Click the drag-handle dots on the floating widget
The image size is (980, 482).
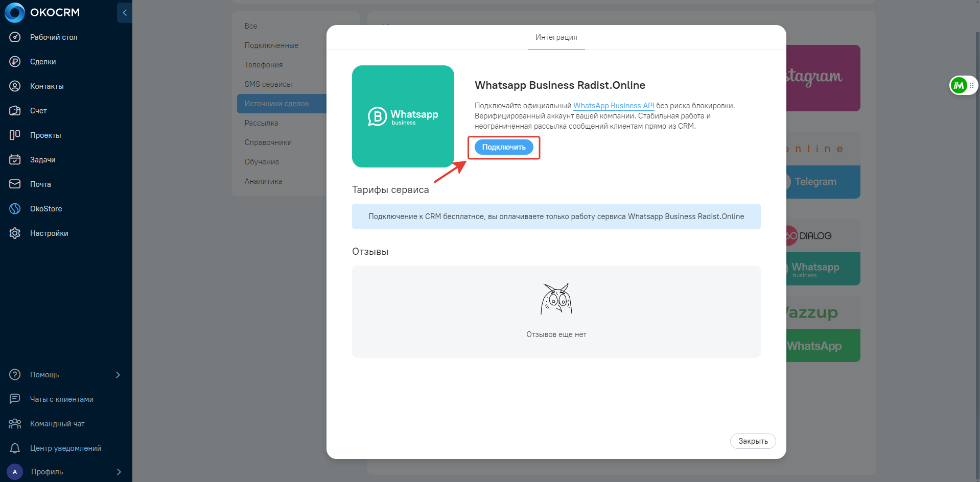pos(972,85)
